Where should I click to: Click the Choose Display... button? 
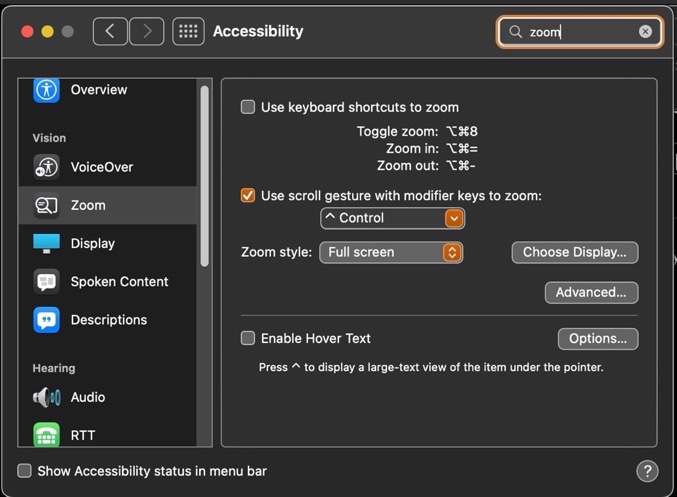pyautogui.click(x=574, y=252)
